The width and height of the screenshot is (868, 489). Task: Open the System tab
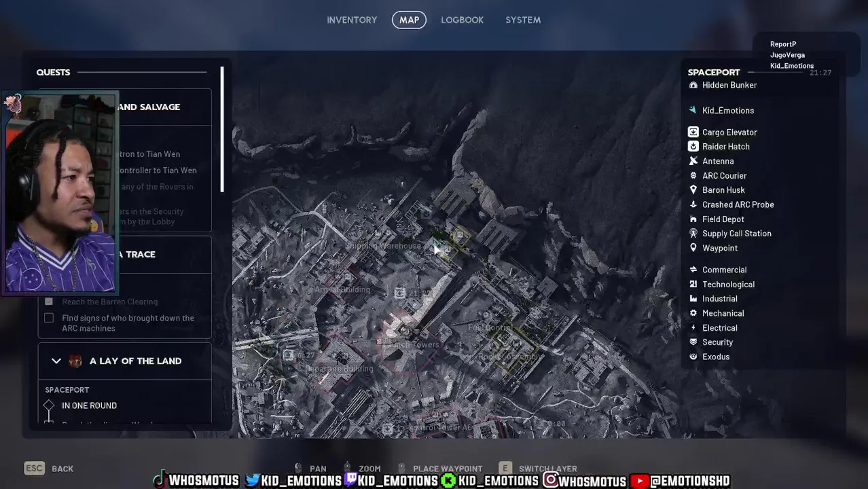click(523, 20)
